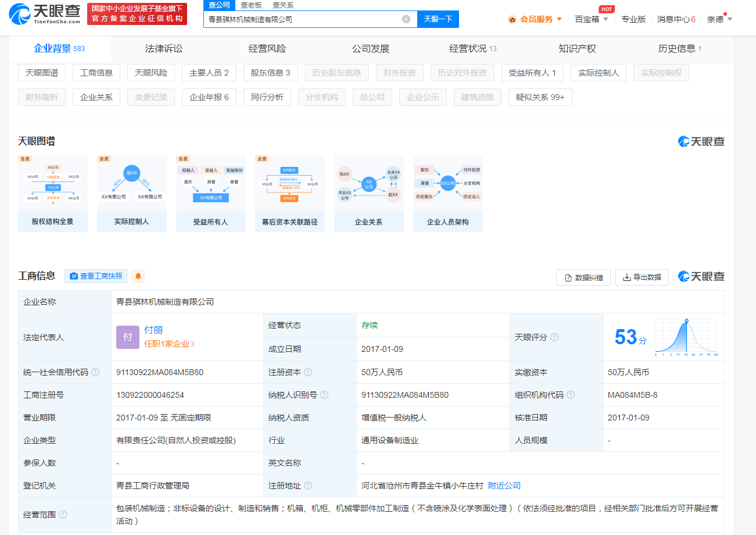Open legal representative 付丽 profile link

[x=153, y=330]
